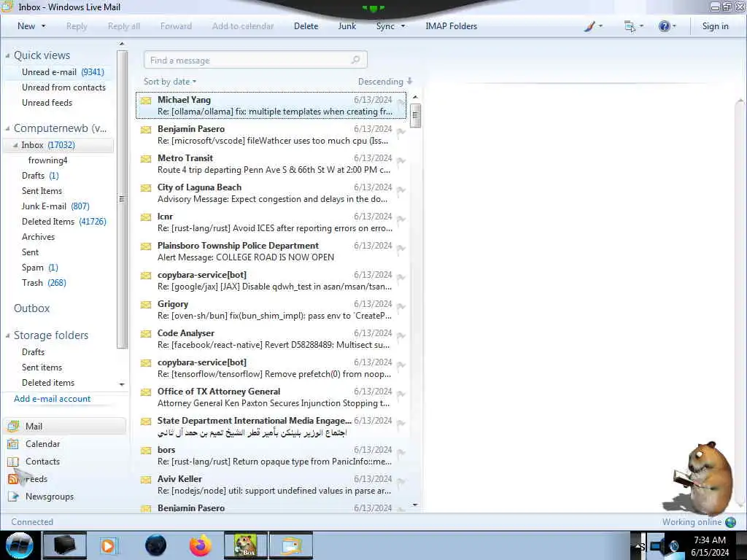Flag the Grigory message
747x560 pixels.
point(401,307)
